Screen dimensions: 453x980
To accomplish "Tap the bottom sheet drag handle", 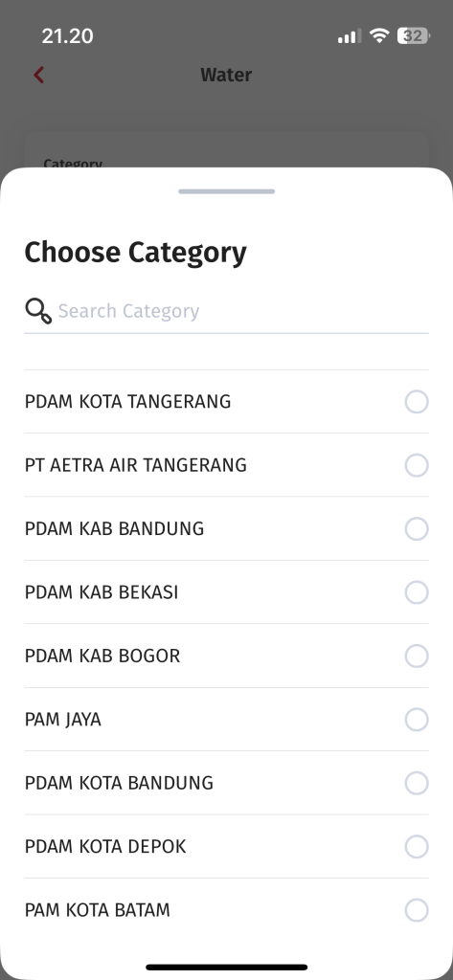I will coord(226,191).
